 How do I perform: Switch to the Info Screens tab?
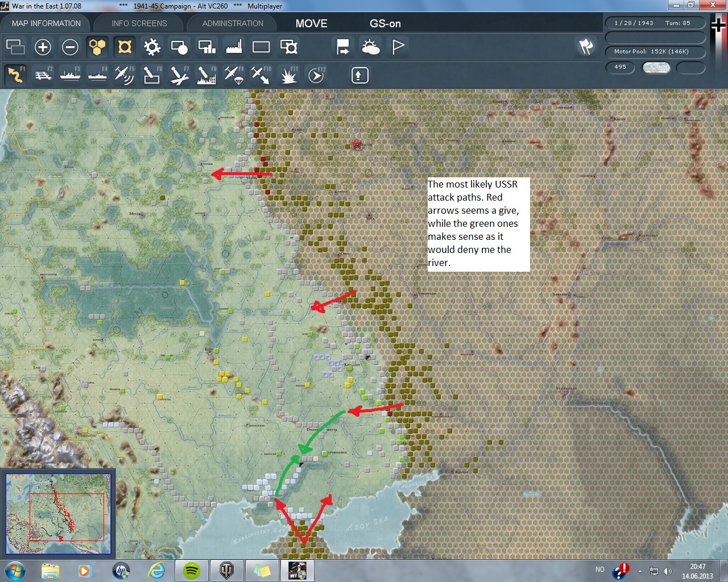[139, 23]
